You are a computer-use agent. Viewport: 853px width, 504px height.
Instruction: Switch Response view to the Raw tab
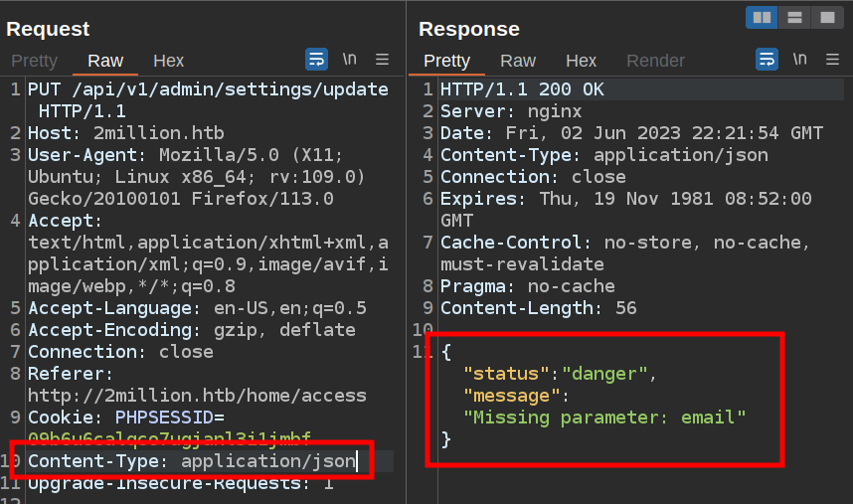[518, 61]
